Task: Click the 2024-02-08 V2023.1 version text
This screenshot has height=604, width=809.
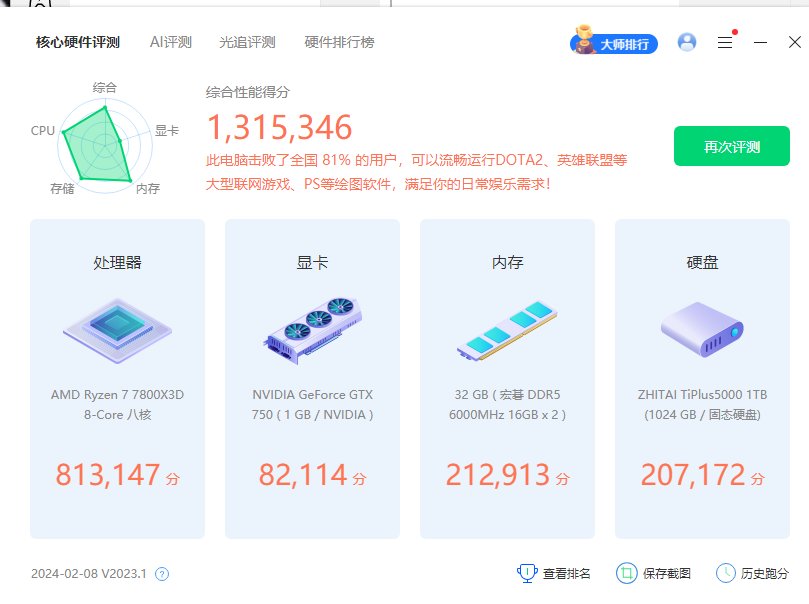Action: (89, 574)
